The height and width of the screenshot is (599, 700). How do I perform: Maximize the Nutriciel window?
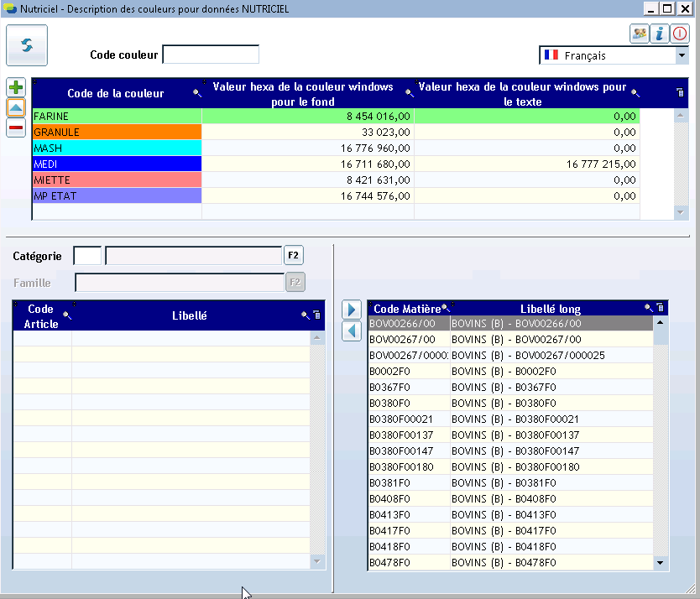click(667, 8)
